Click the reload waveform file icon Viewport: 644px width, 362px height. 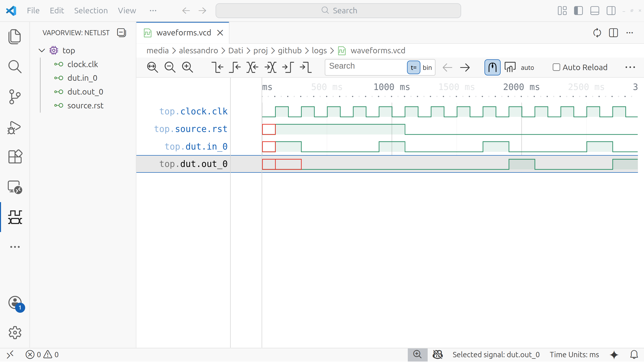[x=597, y=33]
